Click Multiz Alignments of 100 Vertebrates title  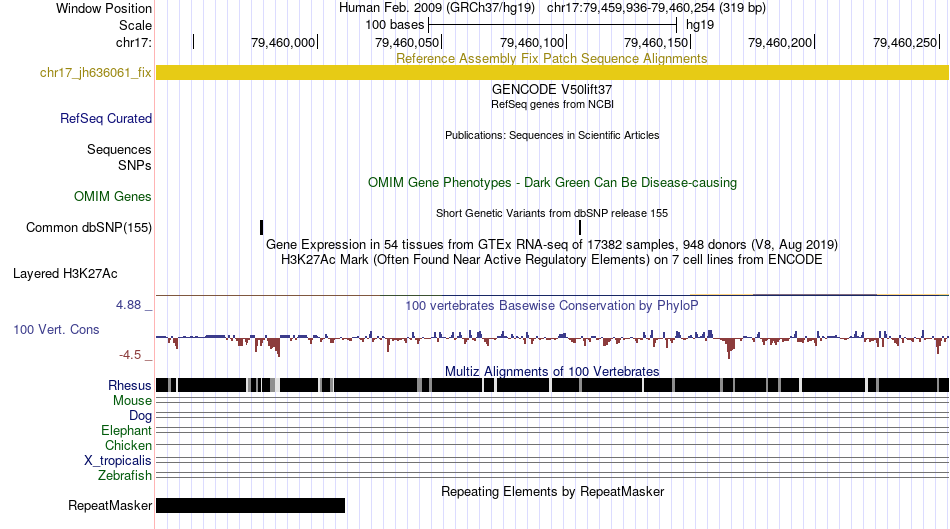(x=552, y=371)
